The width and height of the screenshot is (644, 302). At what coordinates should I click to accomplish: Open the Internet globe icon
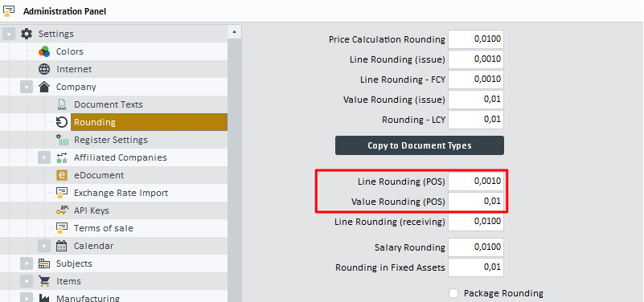(44, 69)
